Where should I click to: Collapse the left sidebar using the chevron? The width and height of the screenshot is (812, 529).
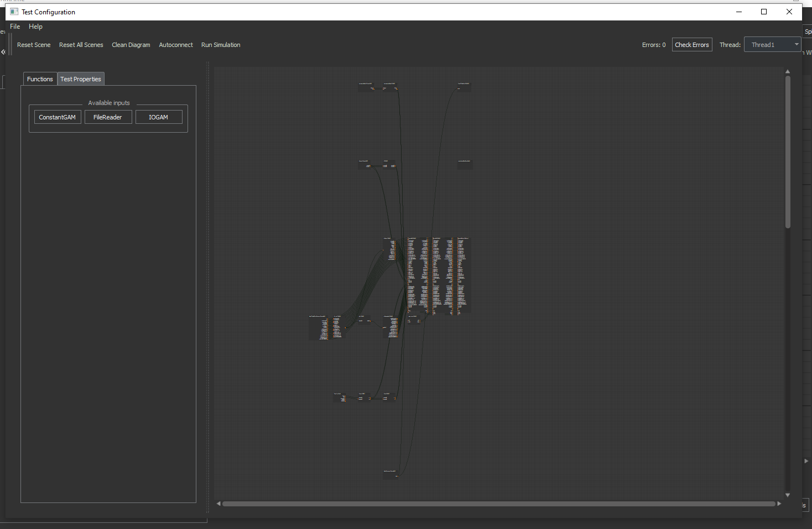coord(3,52)
